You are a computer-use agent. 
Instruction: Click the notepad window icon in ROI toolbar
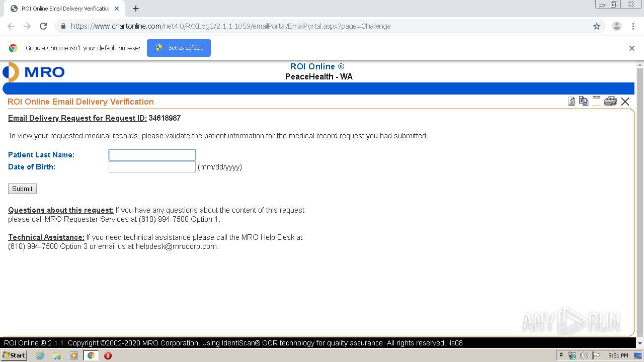point(596,101)
